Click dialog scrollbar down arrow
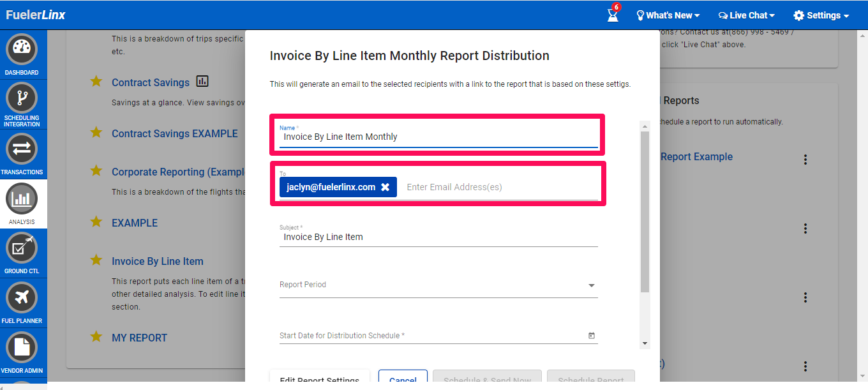 (x=645, y=343)
